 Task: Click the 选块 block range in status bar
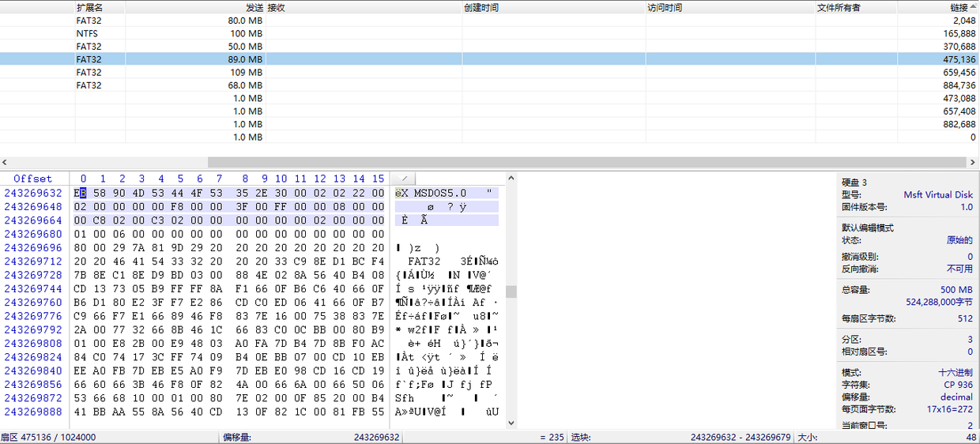coord(740,438)
